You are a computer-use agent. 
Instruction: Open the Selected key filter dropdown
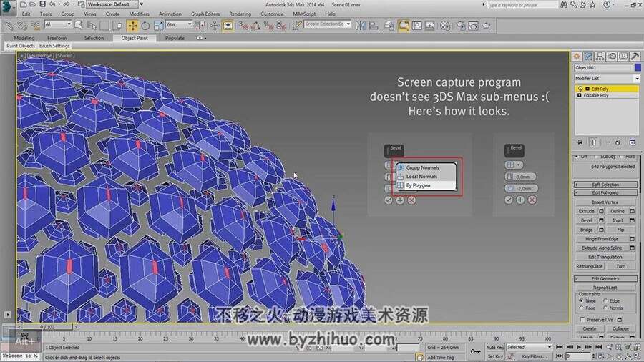click(x=530, y=347)
